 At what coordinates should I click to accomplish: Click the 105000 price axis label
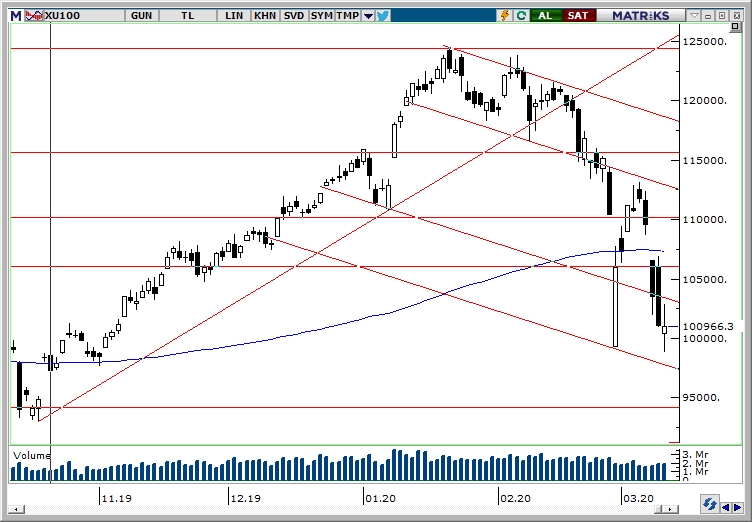(704, 279)
